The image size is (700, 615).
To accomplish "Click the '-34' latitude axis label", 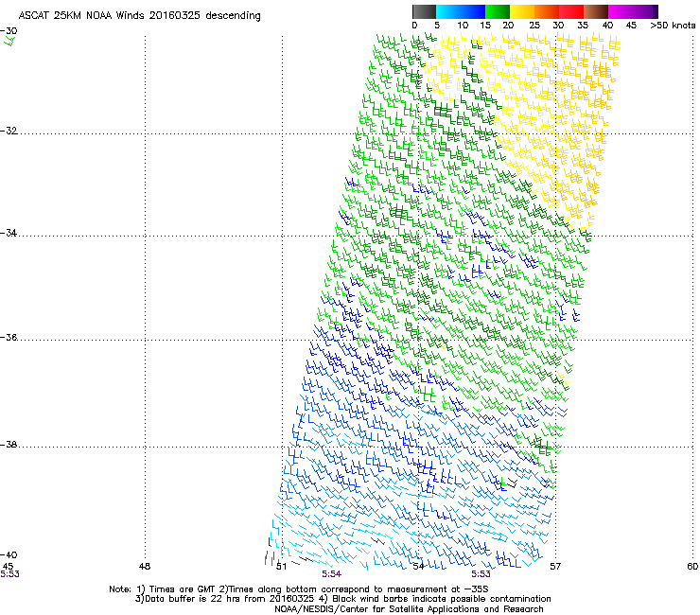I will pos(9,233).
